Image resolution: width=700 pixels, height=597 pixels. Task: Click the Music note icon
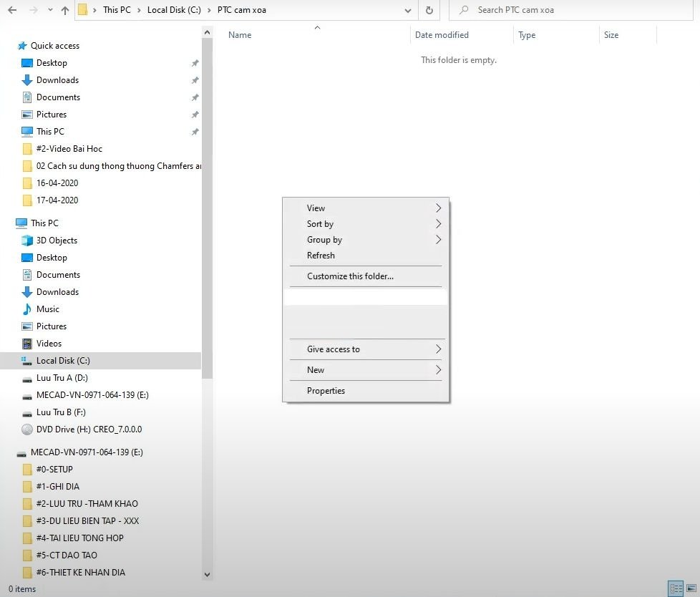[27, 309]
